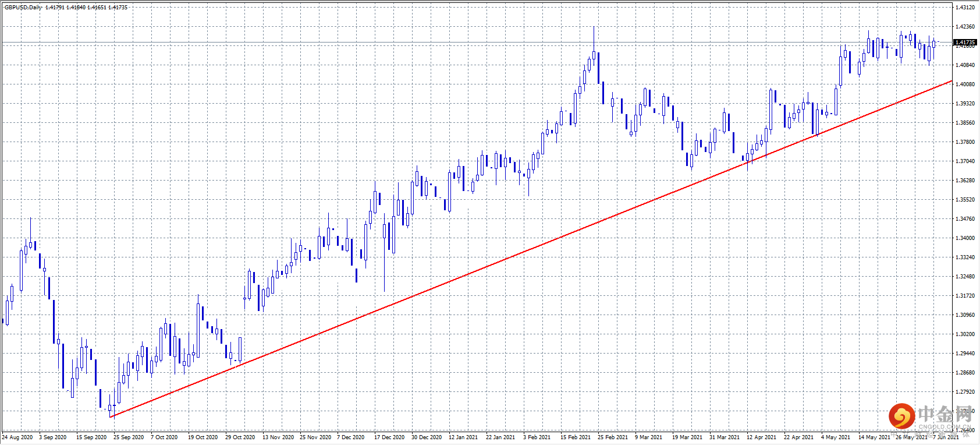Click the low value 1.41651 in header
Viewport: 980px width, 445px height.
point(97,8)
